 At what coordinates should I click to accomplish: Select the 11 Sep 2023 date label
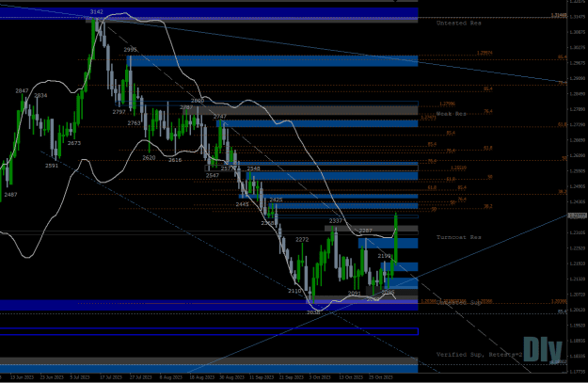(262, 377)
